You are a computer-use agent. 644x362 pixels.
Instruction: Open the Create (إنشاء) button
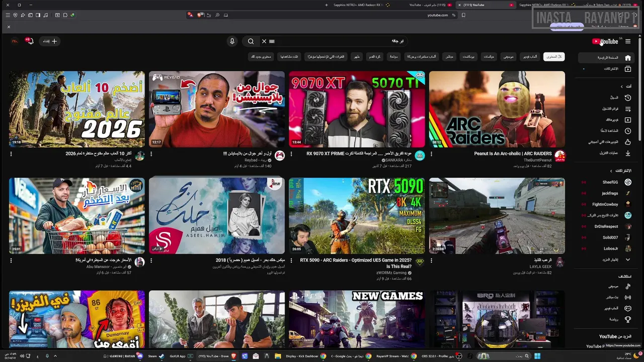[x=50, y=41]
